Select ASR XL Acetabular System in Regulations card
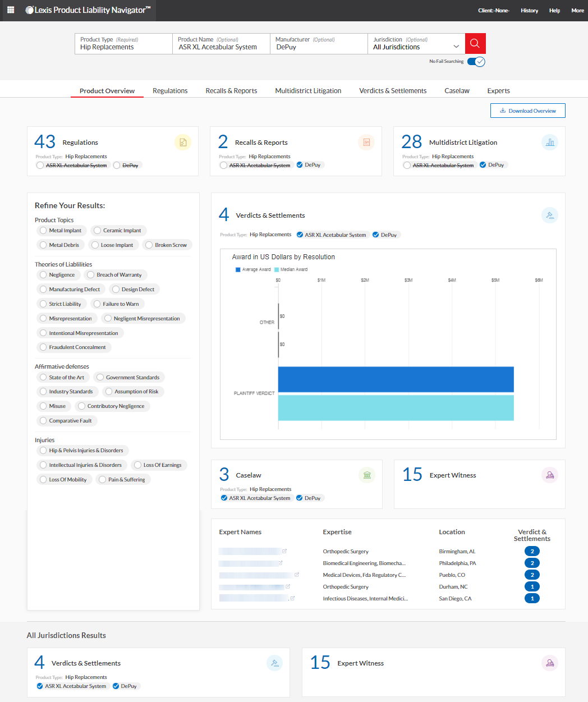 [40, 166]
